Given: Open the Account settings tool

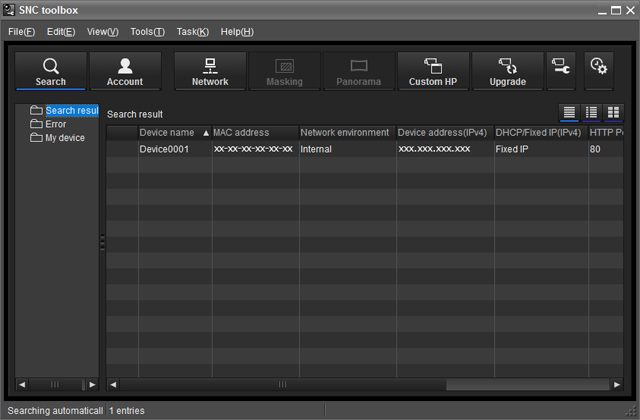Looking at the screenshot, I should [x=125, y=71].
